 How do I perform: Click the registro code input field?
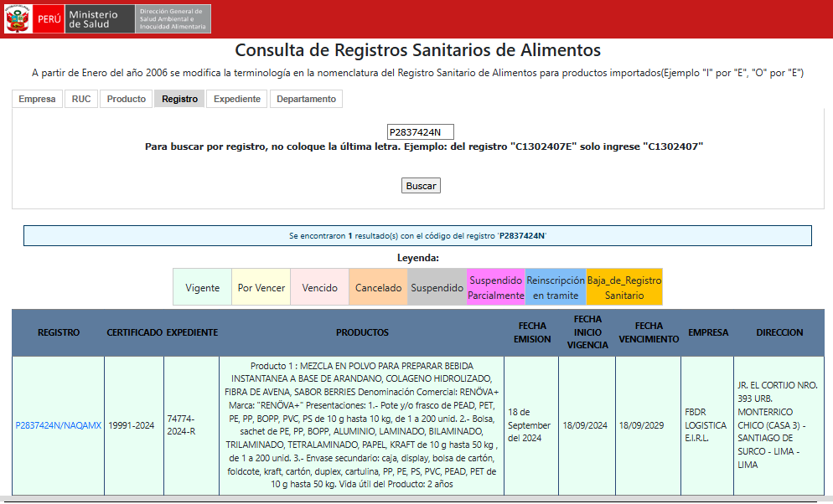(420, 131)
